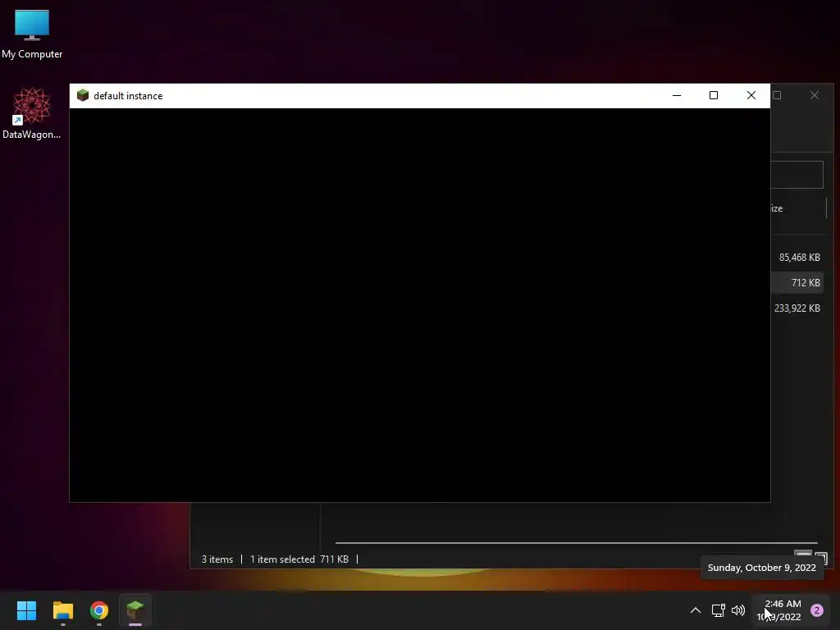The width and height of the screenshot is (840, 630).
Task: Close the File Explorer window behind
Action: coord(815,95)
